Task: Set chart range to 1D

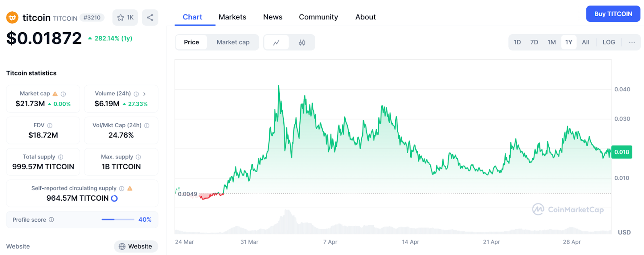Action: 517,42
